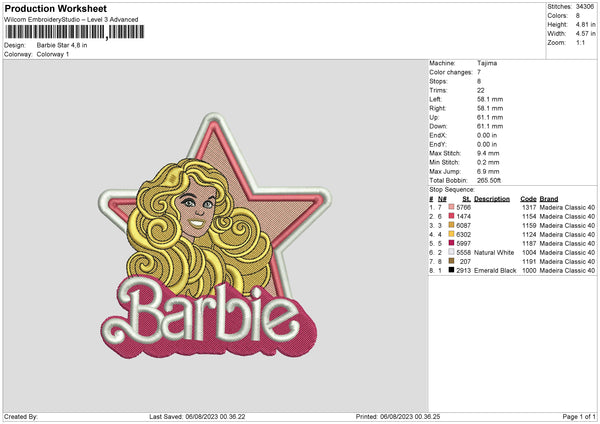Click the Emerald Black thread swatch
Viewport: 600px width, 424px height.
451,270
